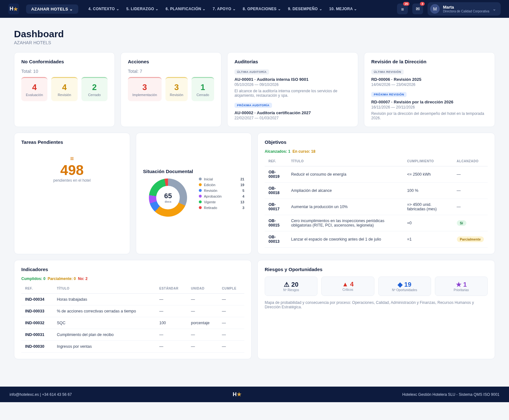Open the 10. MEJORA menu
The height and width of the screenshot is (420, 509).
[x=343, y=9]
